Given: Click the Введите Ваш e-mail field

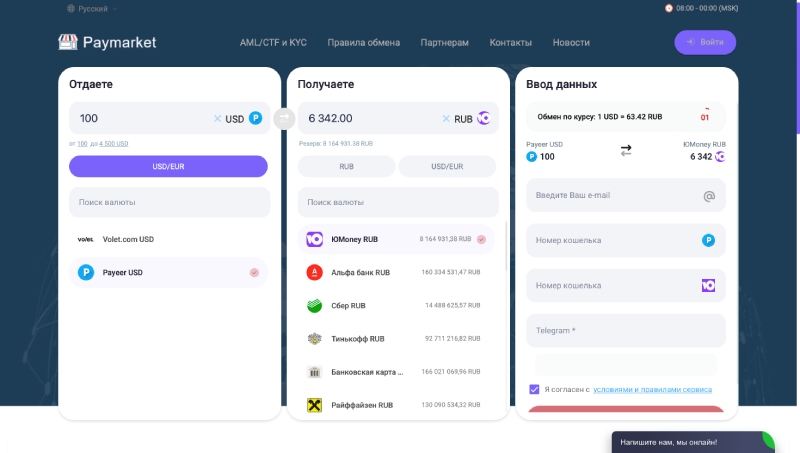Looking at the screenshot, I should coord(626,195).
